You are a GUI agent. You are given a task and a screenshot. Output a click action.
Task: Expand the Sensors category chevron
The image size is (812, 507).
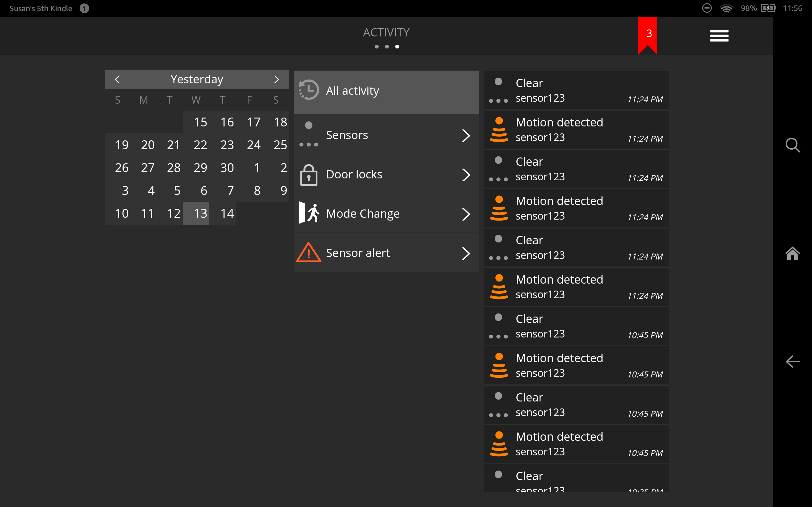pyautogui.click(x=466, y=136)
